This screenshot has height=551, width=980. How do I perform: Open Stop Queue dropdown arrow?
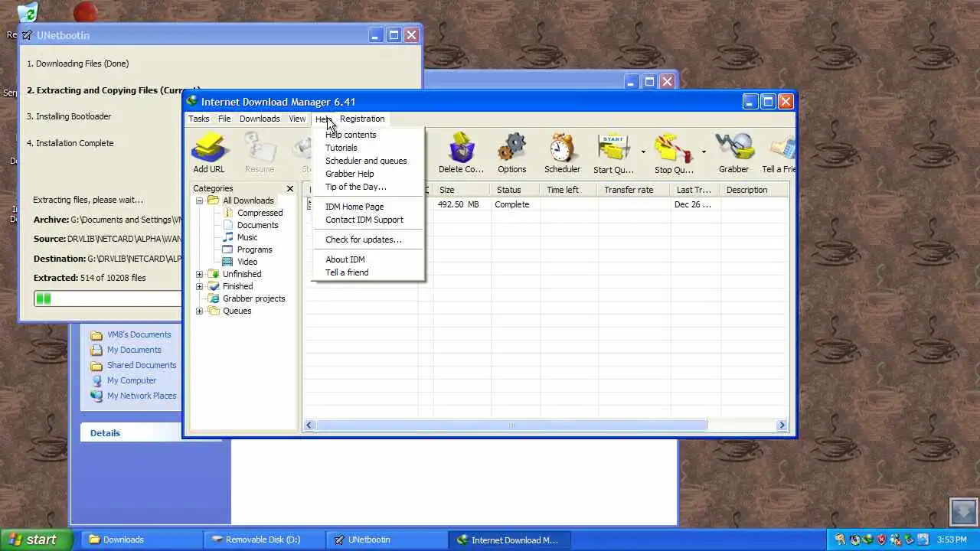tap(704, 152)
